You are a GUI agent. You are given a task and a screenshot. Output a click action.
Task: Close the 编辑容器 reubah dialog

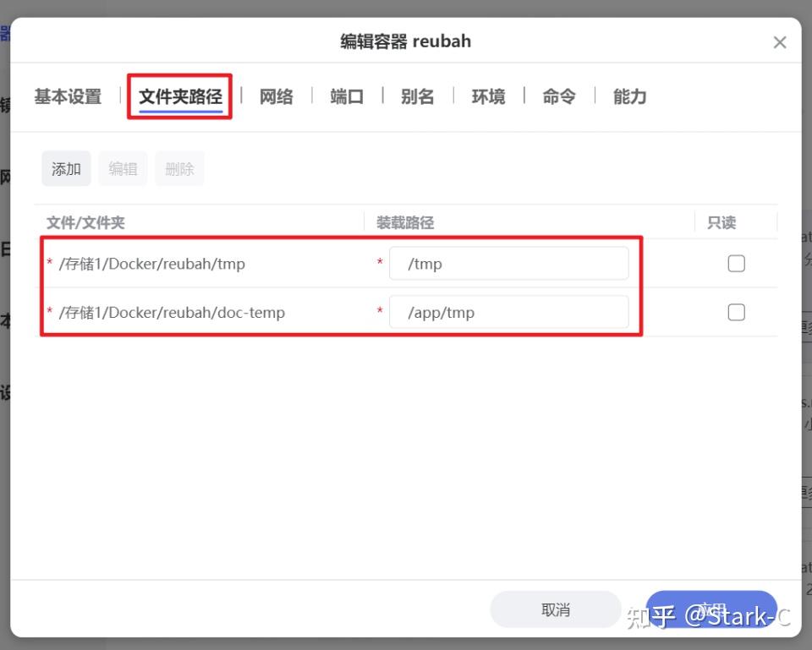coord(779,41)
